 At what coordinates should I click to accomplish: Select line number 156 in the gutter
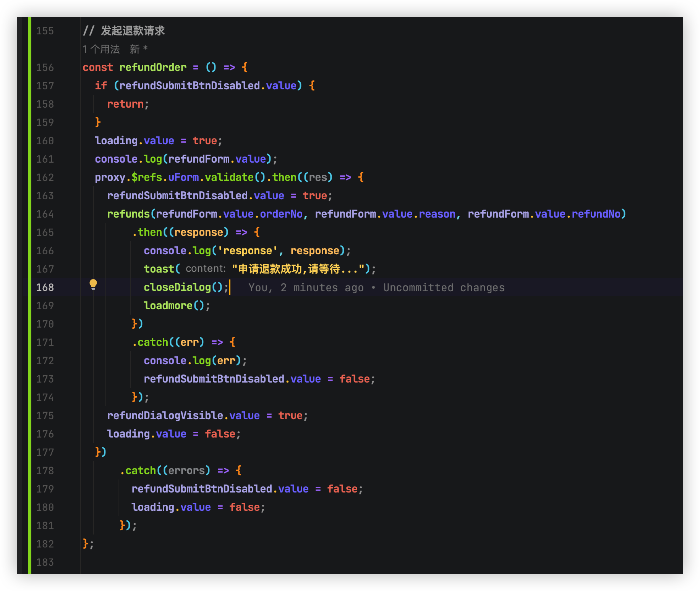click(x=45, y=68)
